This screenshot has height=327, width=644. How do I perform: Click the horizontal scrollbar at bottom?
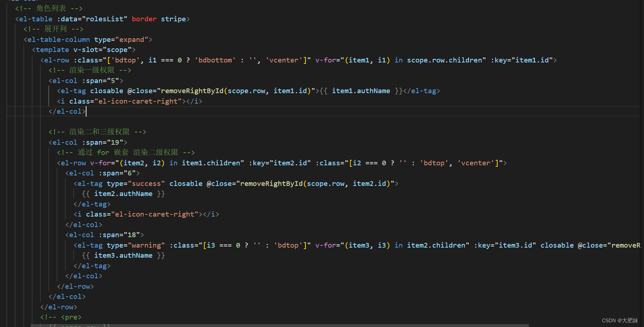click(x=280, y=325)
